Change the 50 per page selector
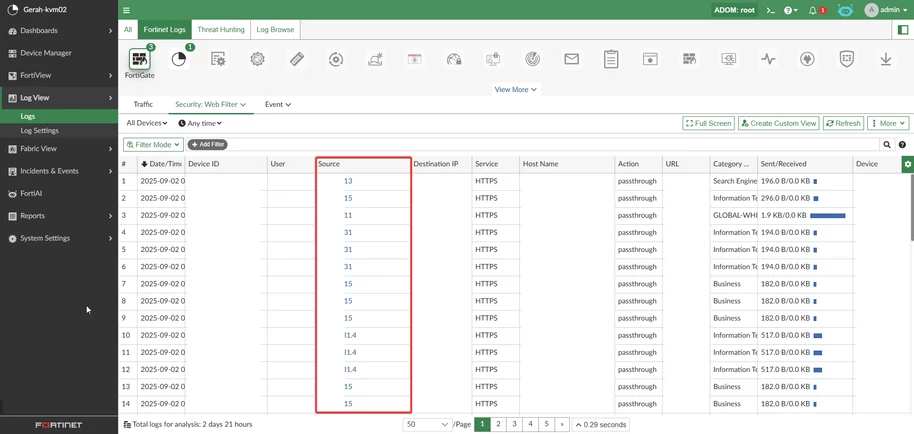 click(427, 424)
